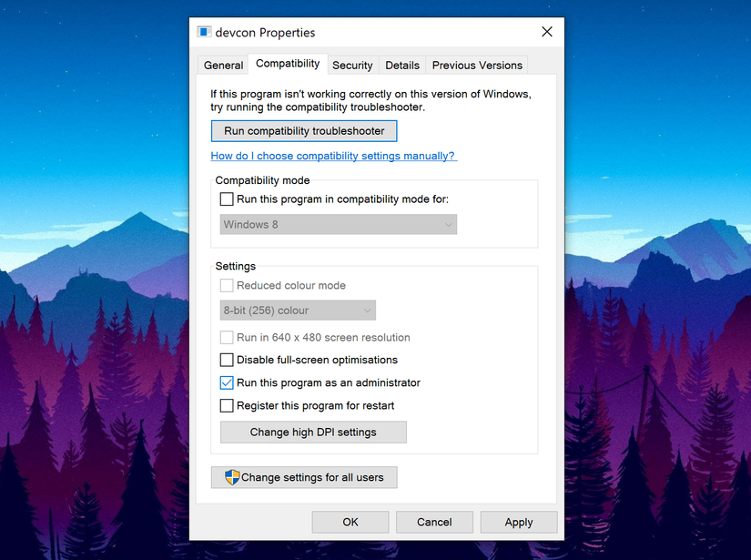Screen dimensions: 751x560
Task: Run the compatibility troubleshooter
Action: (303, 130)
